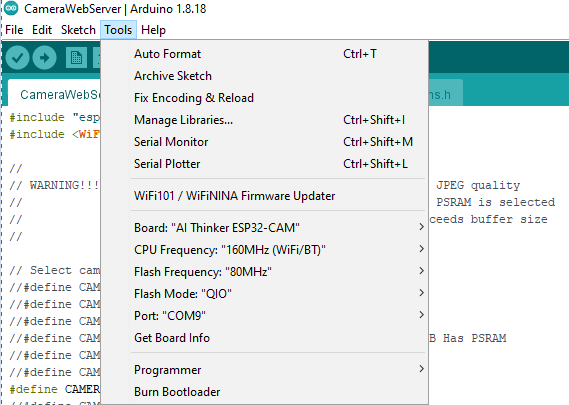Click the "// WARNING!!!" comment line
Image resolution: width=569 pixels, height=405 pixels.
[54, 185]
